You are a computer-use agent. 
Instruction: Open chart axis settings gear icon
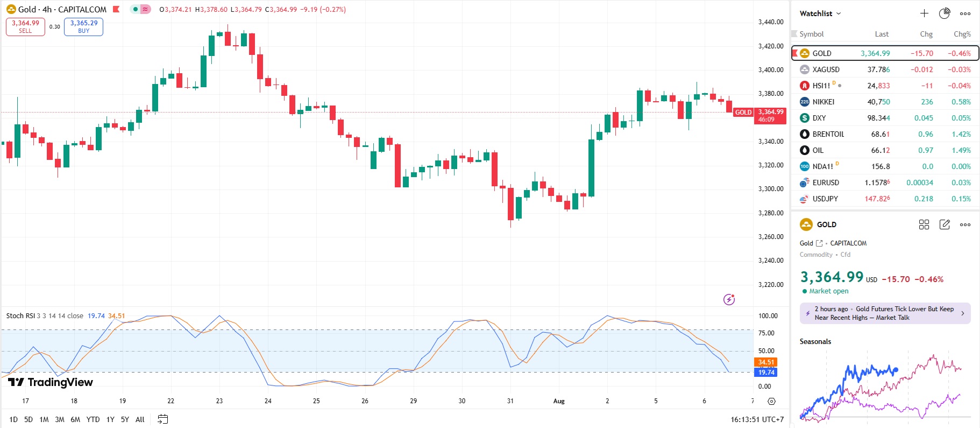[771, 401]
